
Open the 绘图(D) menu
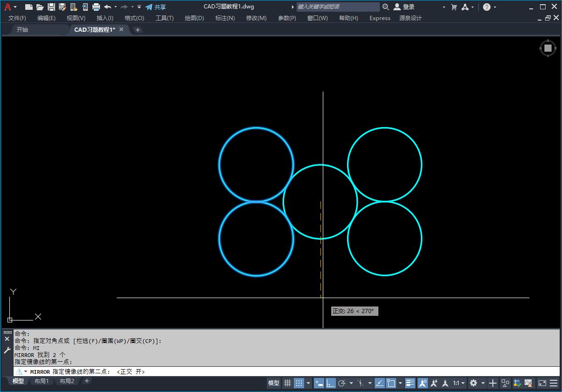pyautogui.click(x=194, y=18)
